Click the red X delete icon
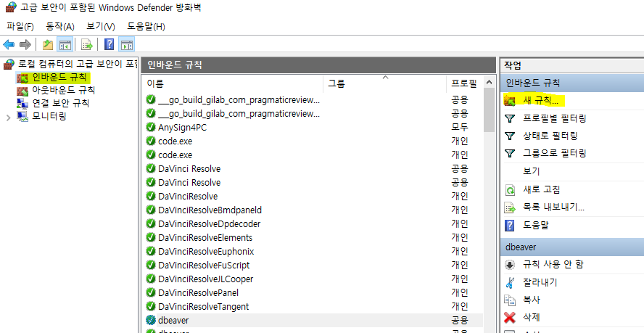Viewport: 644px width, 333px height. pos(510,317)
